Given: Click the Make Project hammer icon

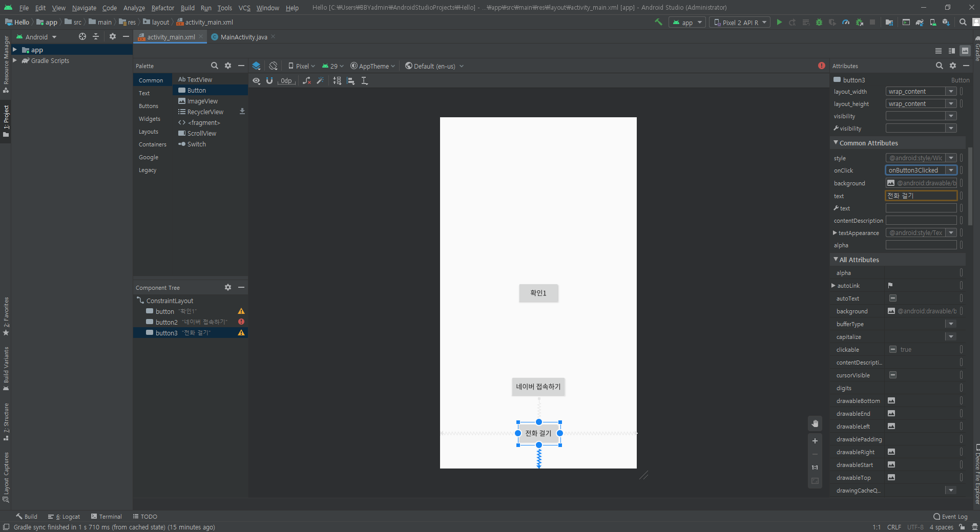Looking at the screenshot, I should 659,22.
